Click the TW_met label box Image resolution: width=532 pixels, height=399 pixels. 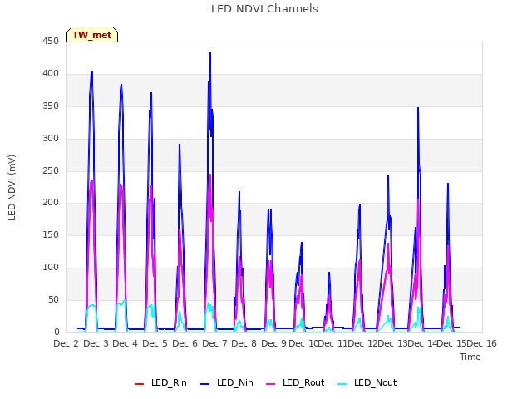[92, 35]
